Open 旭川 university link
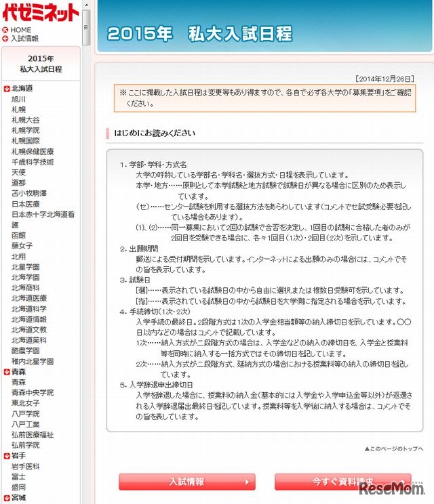The width and height of the screenshot is (434, 504). pos(19,99)
